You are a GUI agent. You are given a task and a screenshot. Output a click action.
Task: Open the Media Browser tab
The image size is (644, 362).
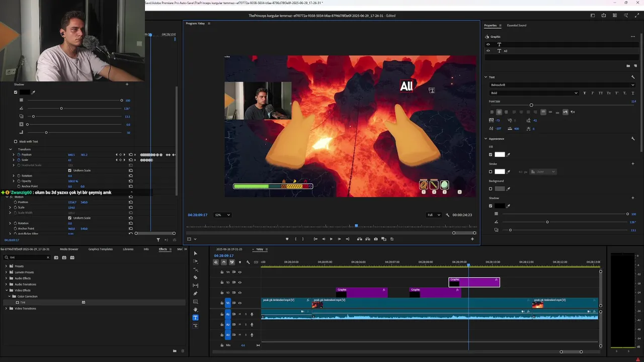point(69,249)
